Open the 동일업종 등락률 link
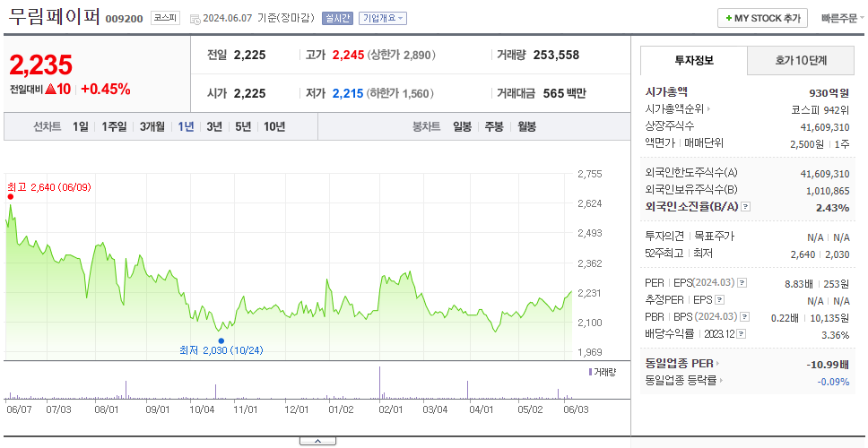Viewport: 868px width, 448px height. (681, 381)
